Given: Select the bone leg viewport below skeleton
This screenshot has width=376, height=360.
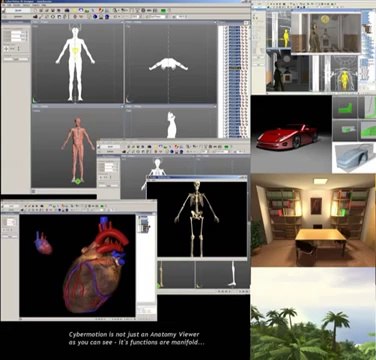Looking at the screenshot, I should point(176,275).
